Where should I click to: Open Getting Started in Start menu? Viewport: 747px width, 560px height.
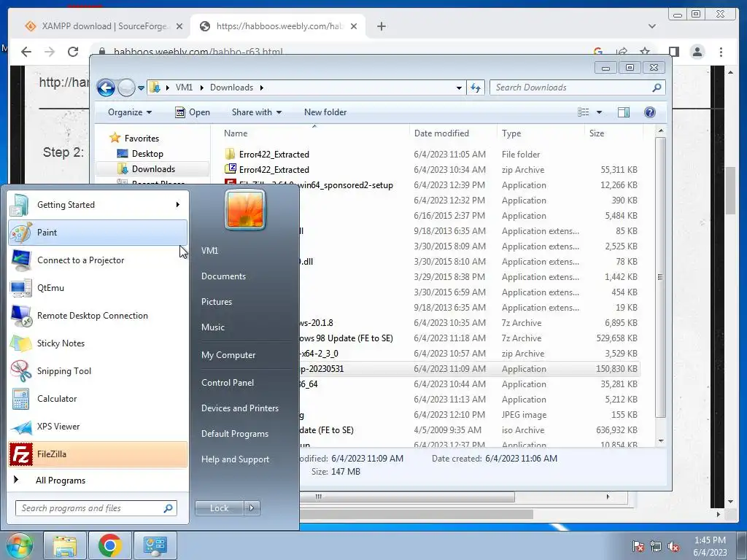point(98,205)
